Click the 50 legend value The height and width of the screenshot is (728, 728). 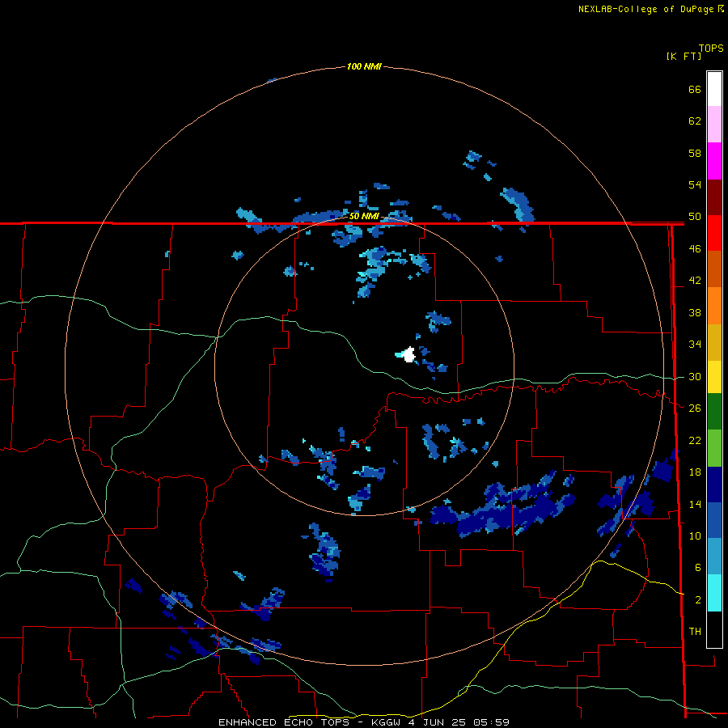(695, 216)
